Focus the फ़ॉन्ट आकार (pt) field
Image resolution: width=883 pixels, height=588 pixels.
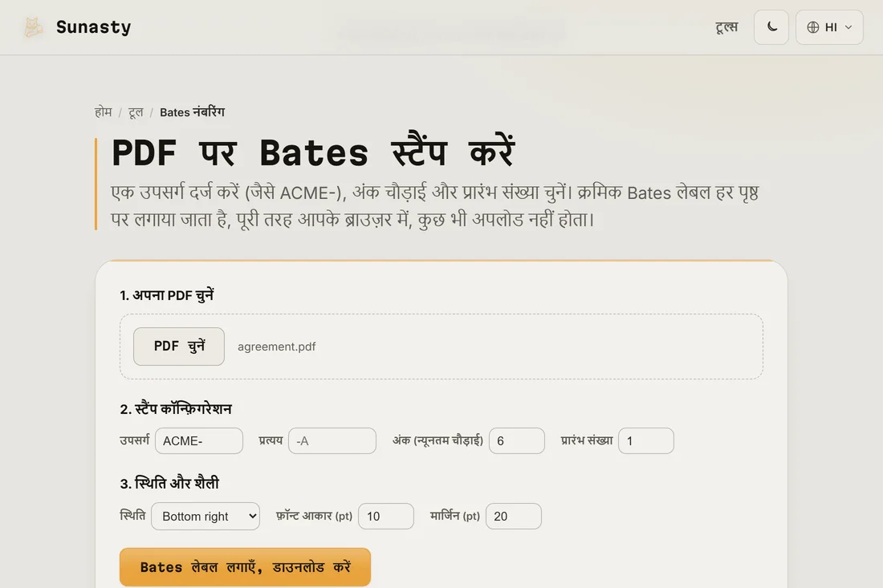386,516
